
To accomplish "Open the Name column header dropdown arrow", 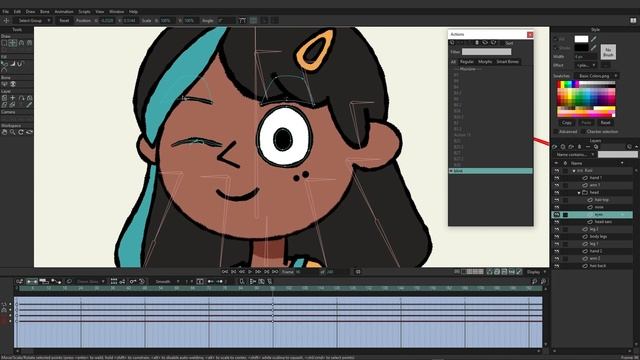I will point(622,163).
